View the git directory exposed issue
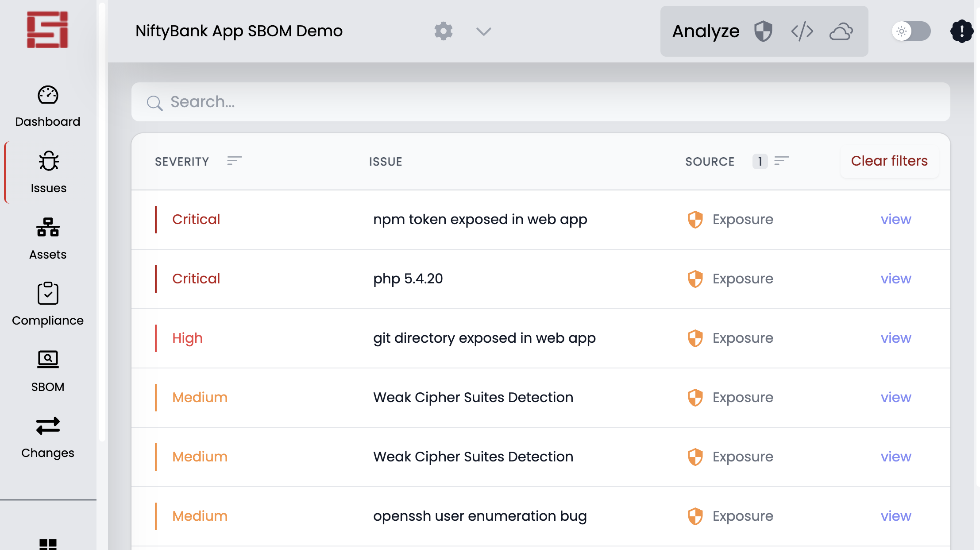This screenshot has width=980, height=550. (x=895, y=338)
